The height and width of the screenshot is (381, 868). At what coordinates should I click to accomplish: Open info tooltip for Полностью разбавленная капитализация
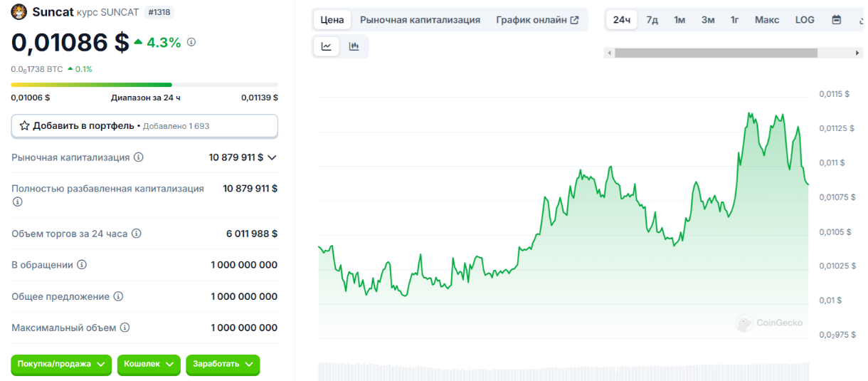click(x=18, y=202)
